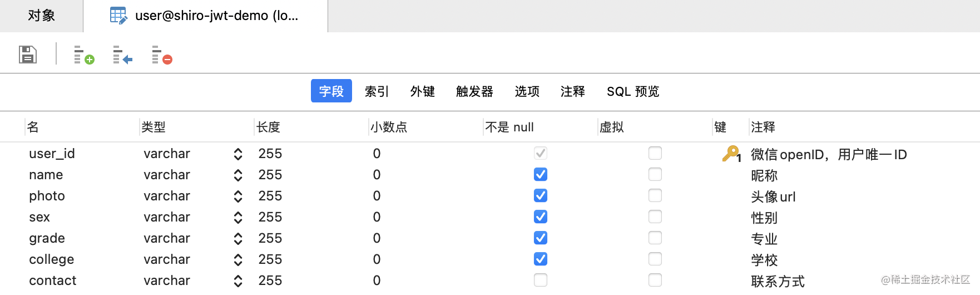Open type dropdown for user_id

(x=238, y=154)
